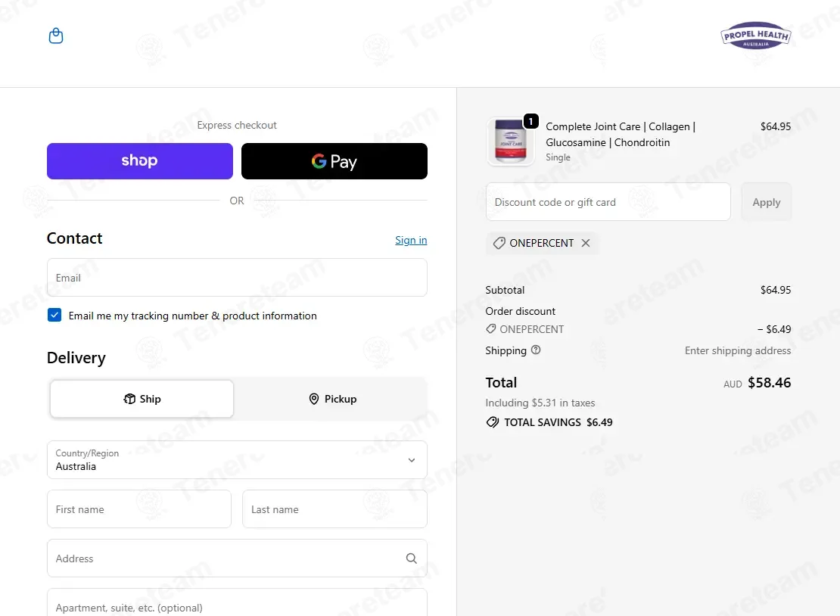Click the Address input field
Viewport: 840px width, 616px height.
click(x=237, y=558)
